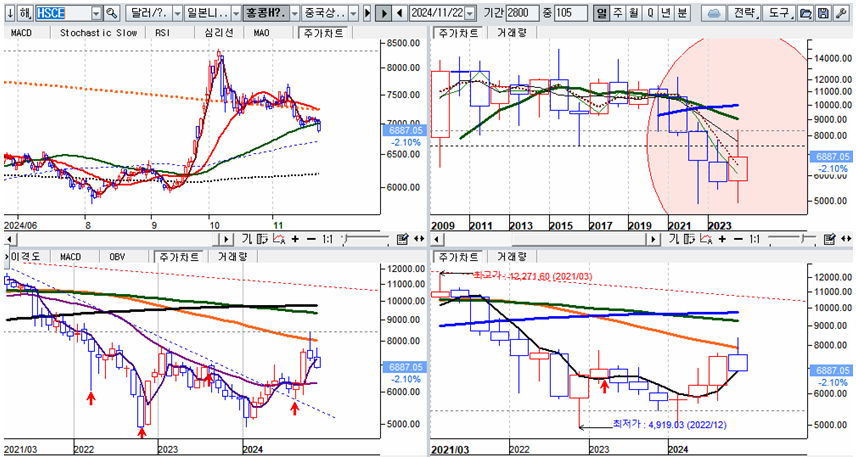This screenshot has width=856, height=457.
Task: Open the HSCE symbol dropdown arrow
Action: (x=96, y=13)
